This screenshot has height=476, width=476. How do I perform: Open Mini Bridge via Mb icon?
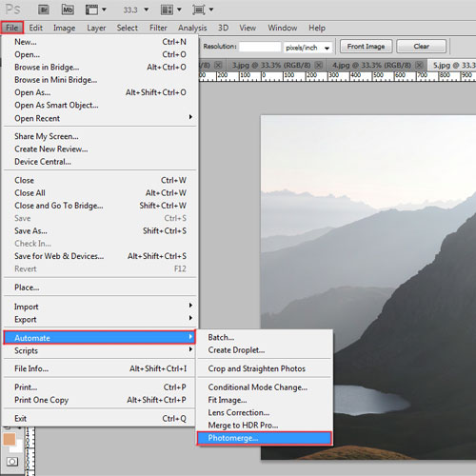click(x=68, y=10)
